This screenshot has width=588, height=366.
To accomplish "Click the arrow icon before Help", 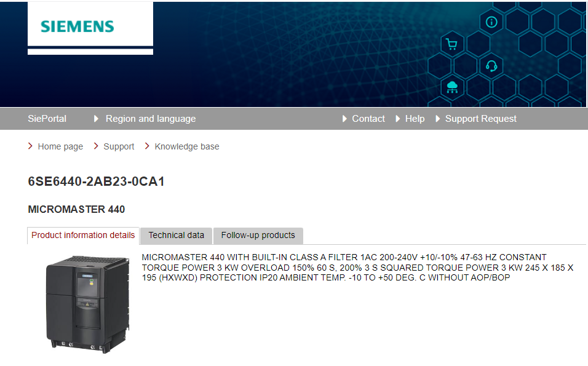I will click(397, 119).
